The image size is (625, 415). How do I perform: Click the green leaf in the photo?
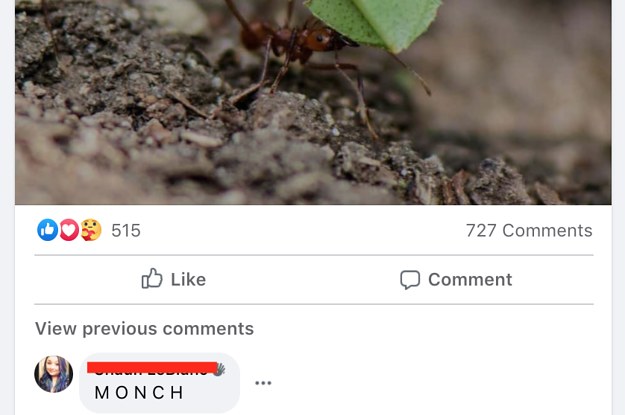pos(375,23)
